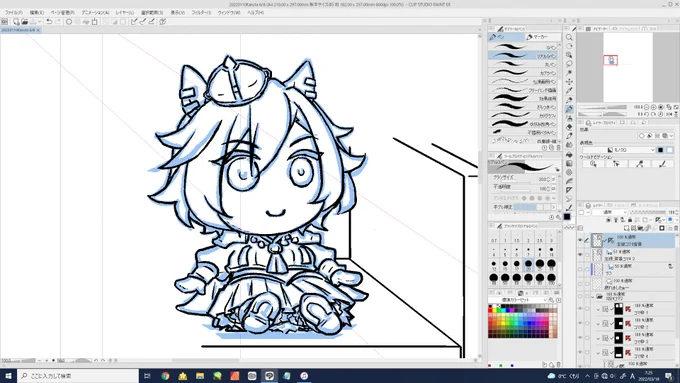Click the Undo arrow in command bar
Viewport: 680px width, 383px height.
[x=49, y=21]
